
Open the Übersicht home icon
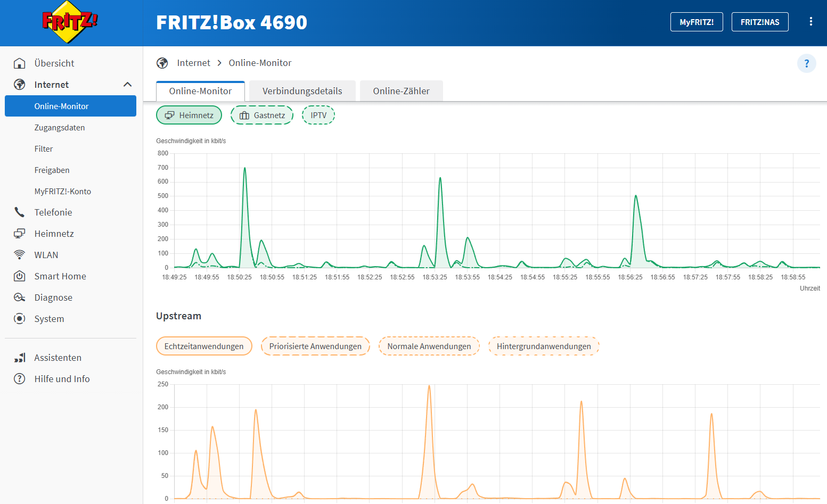click(x=20, y=63)
